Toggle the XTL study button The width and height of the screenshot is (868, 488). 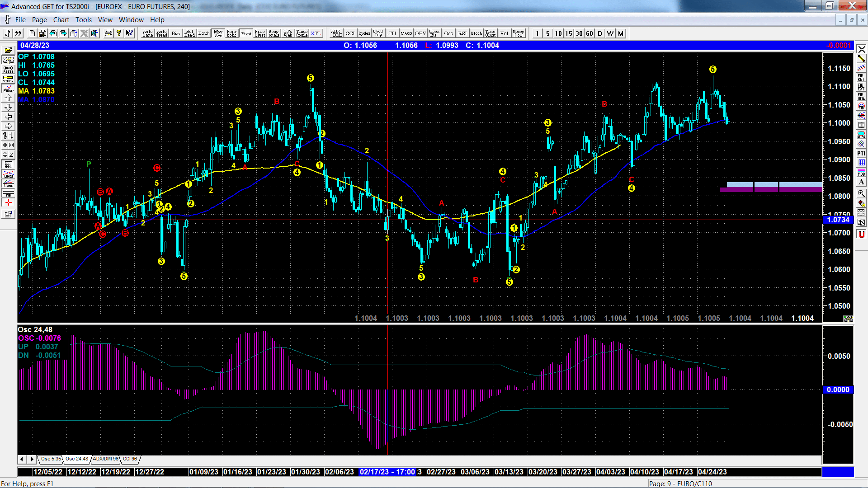pyautogui.click(x=316, y=33)
